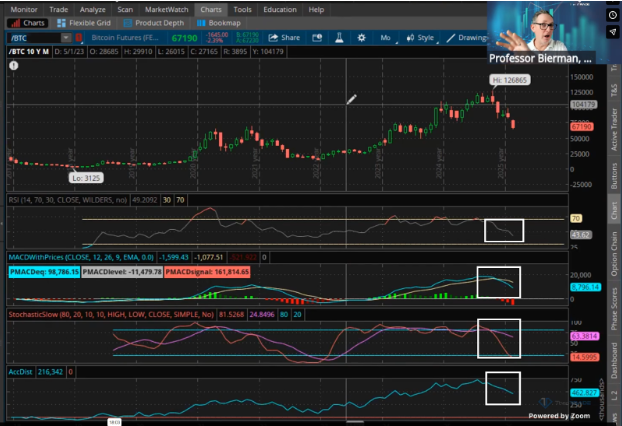Select the Stochastic 20 level tag
This screenshot has width=622, height=426.
tap(298, 315)
